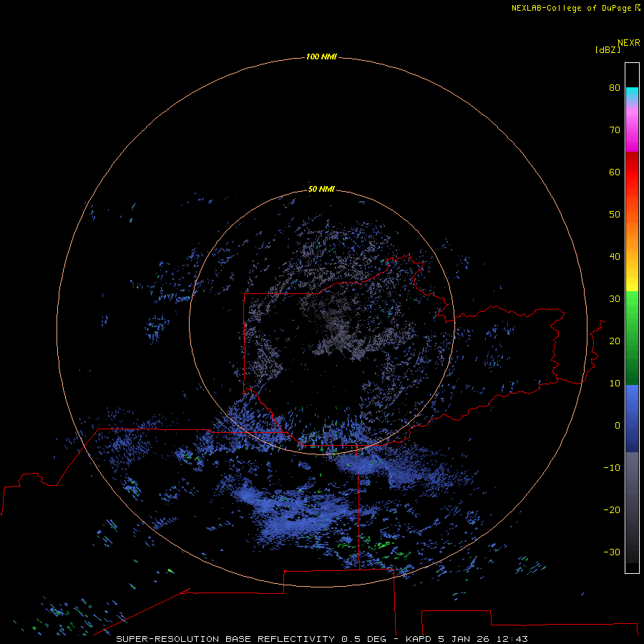
Task: Click the 50 dBZ value on color scale
Action: (615, 215)
